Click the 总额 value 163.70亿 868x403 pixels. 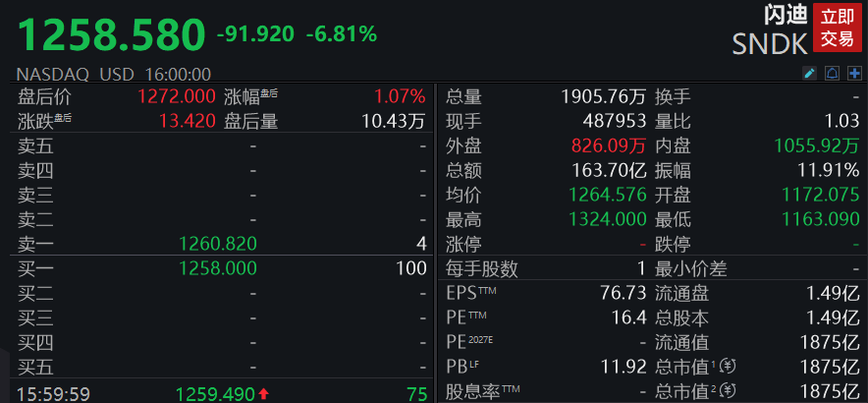(x=609, y=170)
